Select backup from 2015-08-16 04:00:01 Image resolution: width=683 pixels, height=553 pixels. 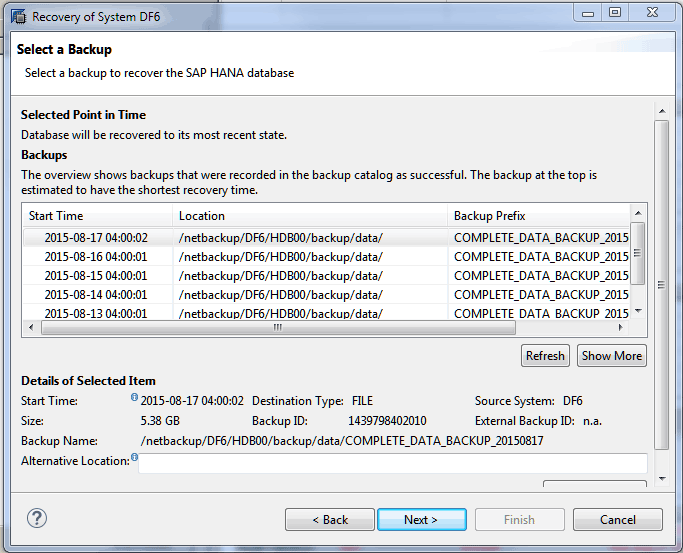[x=326, y=257]
